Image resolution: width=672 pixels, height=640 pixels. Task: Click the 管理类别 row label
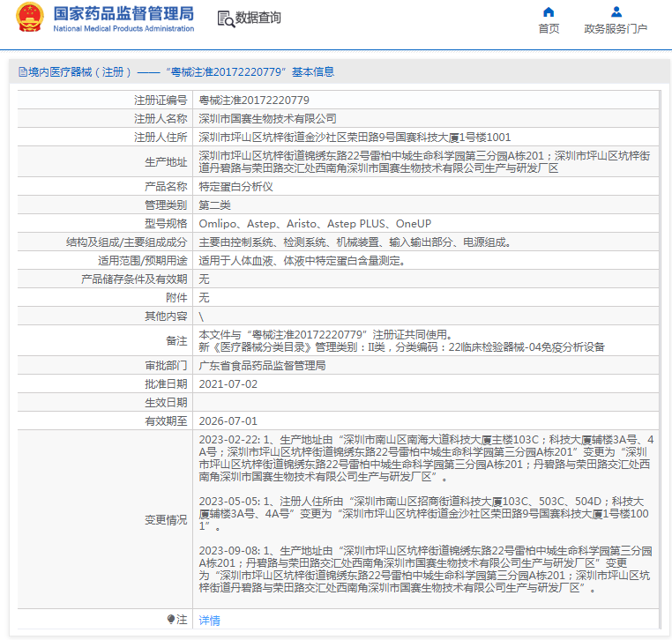coord(166,205)
